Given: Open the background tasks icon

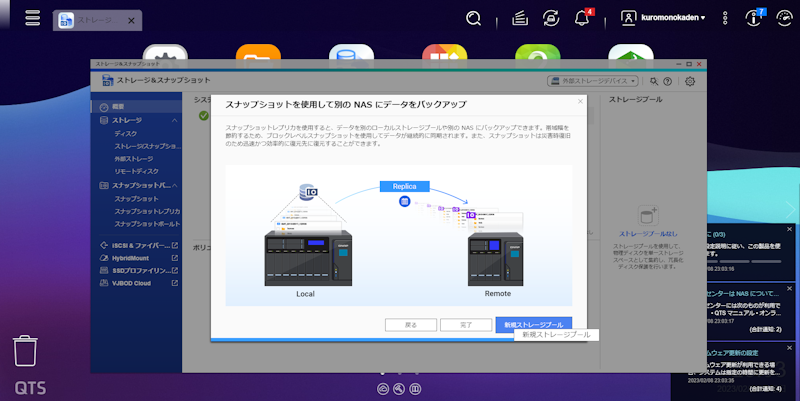Looking at the screenshot, I should [x=520, y=18].
